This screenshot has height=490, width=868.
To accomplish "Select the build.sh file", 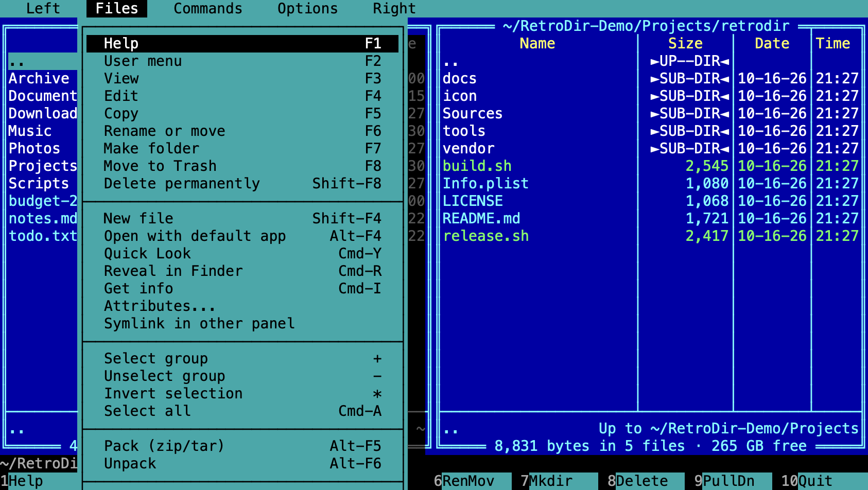I will tap(651, 166).
